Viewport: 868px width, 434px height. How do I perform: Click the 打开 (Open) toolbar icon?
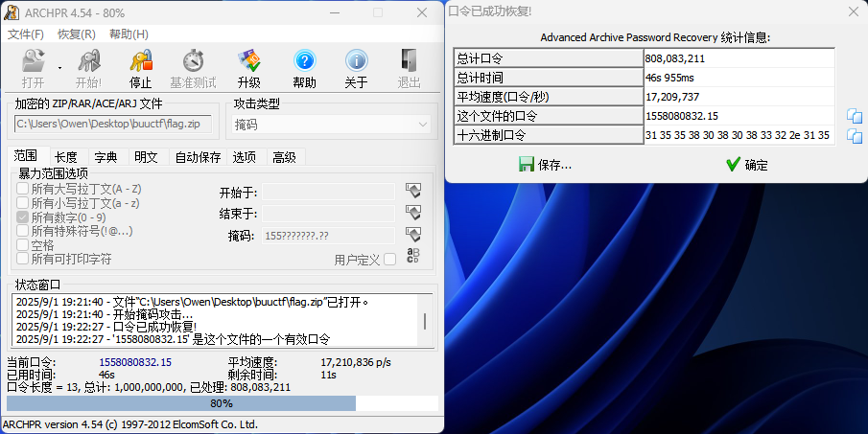pos(33,69)
